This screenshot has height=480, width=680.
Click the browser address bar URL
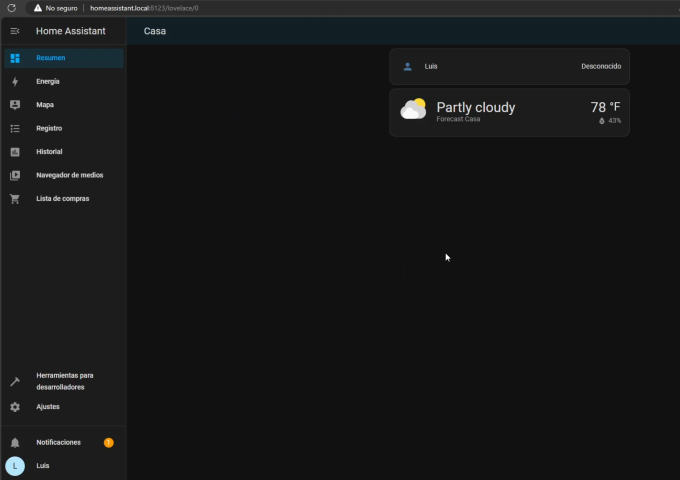point(144,8)
